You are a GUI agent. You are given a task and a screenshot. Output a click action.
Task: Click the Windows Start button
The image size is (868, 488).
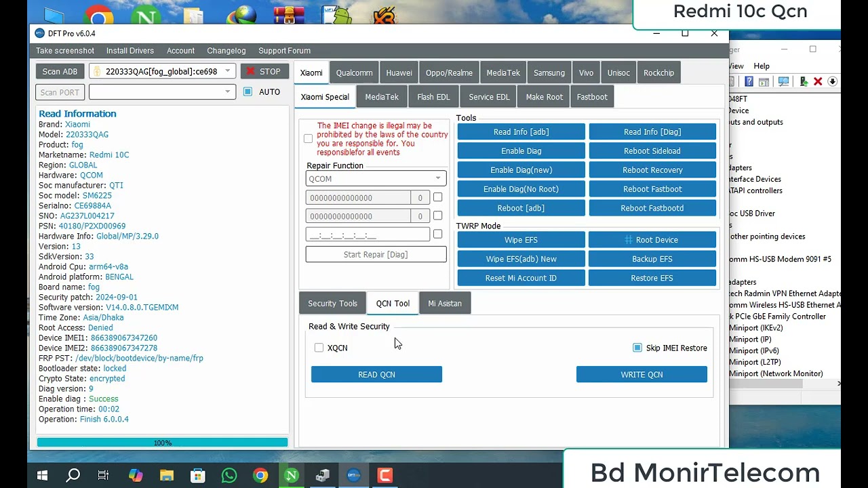(42, 476)
